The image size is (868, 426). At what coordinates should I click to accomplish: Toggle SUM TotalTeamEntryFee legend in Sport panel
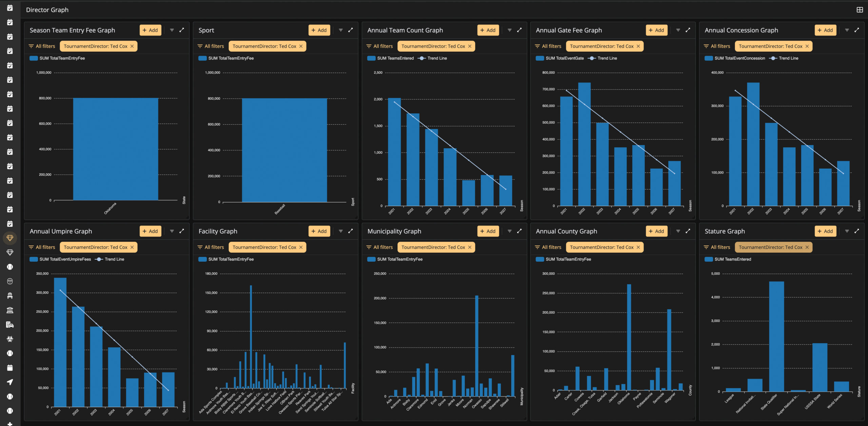pos(226,58)
